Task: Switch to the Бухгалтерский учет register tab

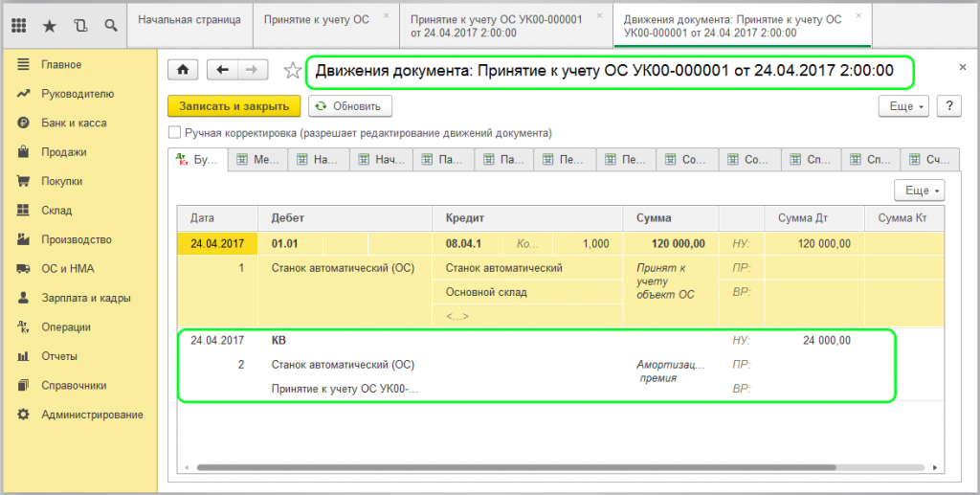Action: [x=197, y=161]
